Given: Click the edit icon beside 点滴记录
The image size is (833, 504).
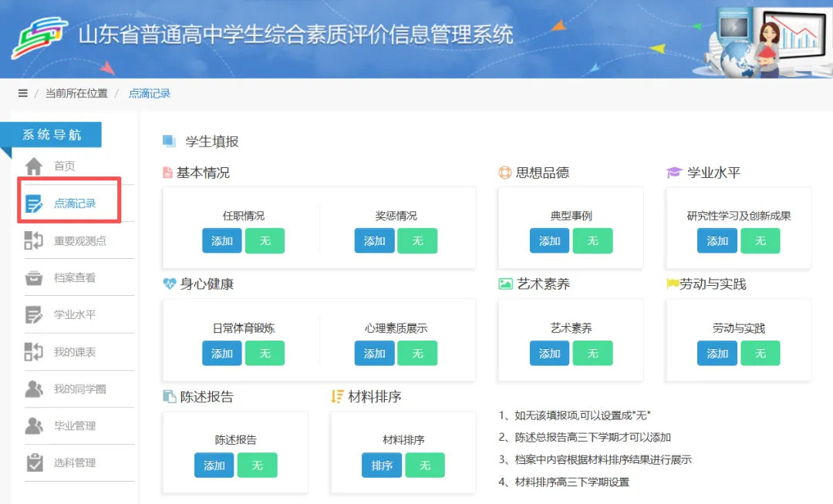Looking at the screenshot, I should 34,203.
